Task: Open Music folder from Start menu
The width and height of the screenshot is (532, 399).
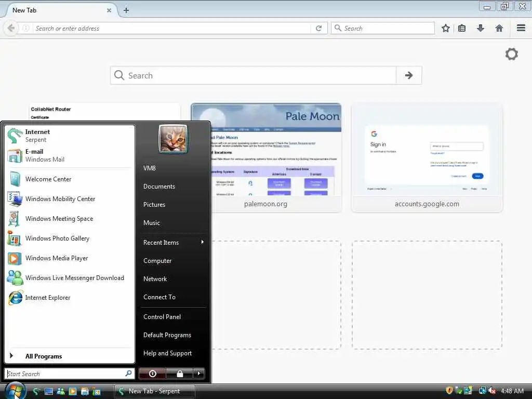Action: 173,222
